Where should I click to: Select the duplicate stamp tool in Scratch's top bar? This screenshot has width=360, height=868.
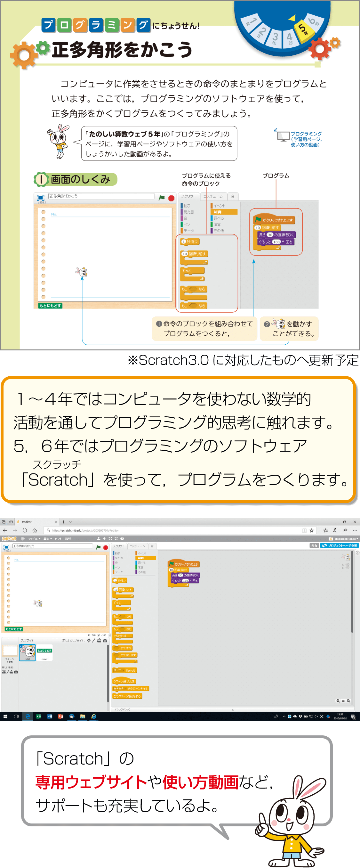99,538
